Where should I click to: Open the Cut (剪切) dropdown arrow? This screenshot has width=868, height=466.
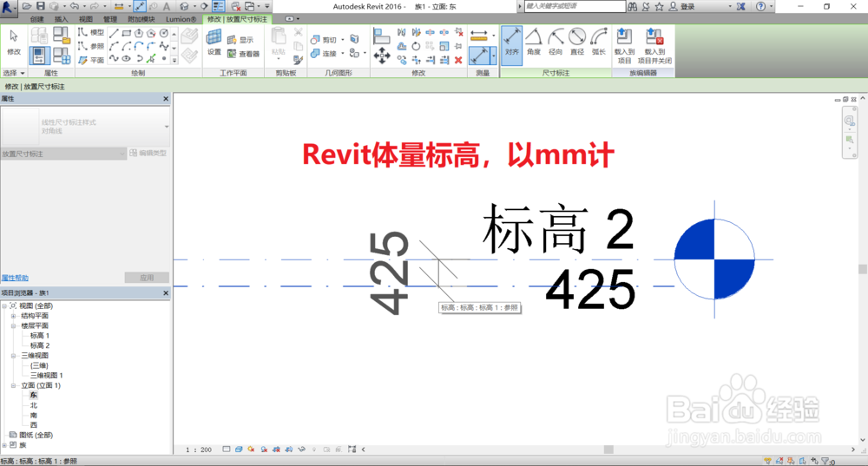pos(343,40)
